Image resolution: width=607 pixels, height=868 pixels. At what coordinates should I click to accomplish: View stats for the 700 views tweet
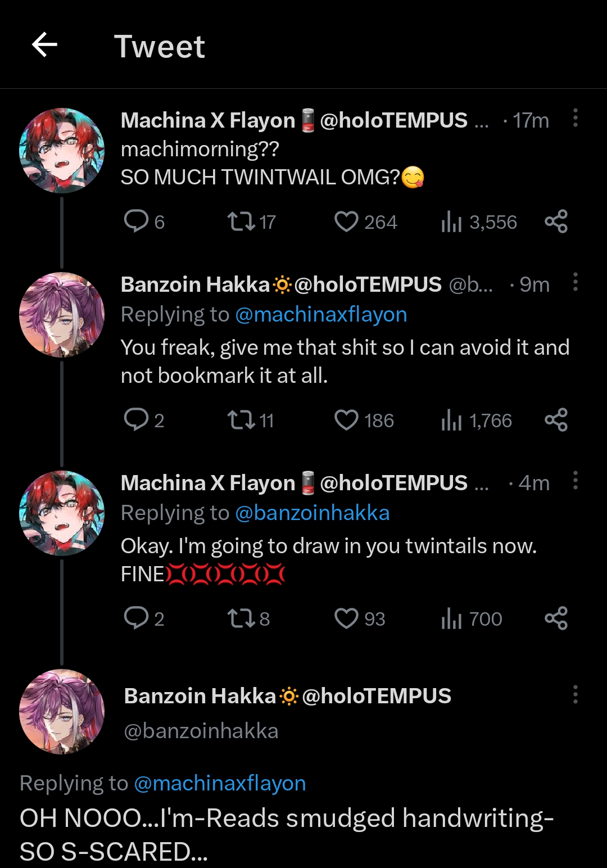(452, 619)
